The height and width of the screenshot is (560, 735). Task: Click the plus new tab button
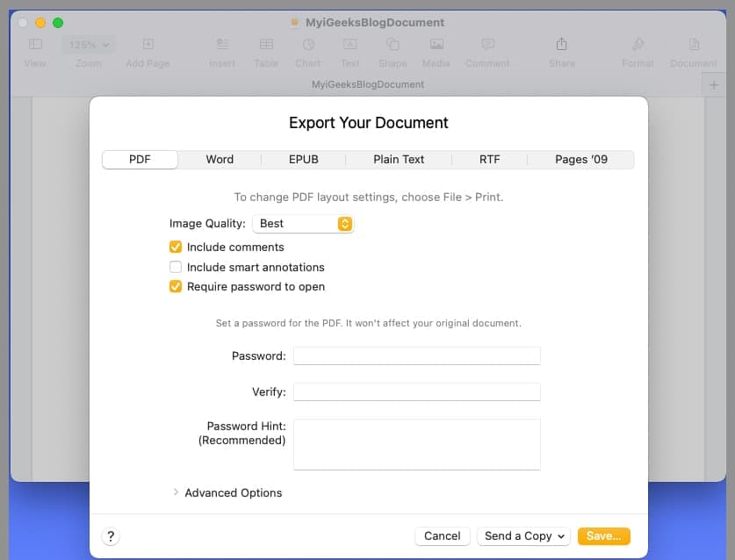714,85
